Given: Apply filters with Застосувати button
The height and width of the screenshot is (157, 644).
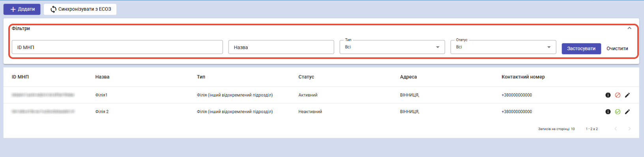Looking at the screenshot, I should (581, 49).
